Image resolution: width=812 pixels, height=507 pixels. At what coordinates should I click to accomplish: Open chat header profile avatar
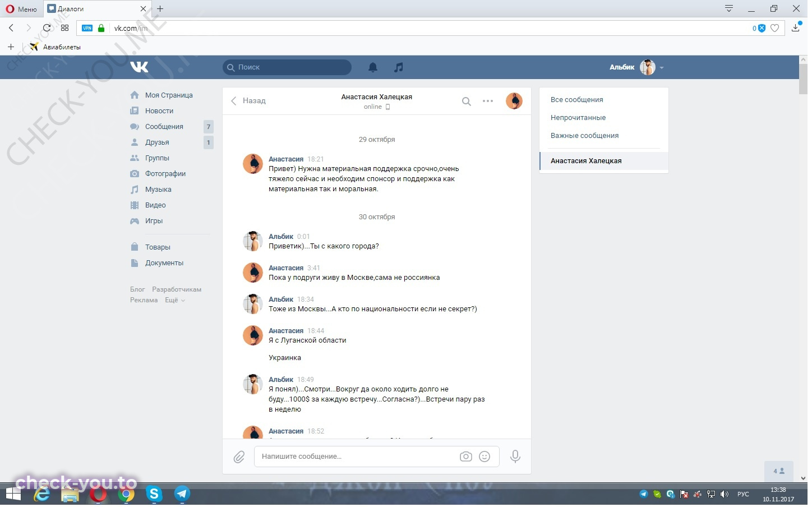pyautogui.click(x=514, y=101)
